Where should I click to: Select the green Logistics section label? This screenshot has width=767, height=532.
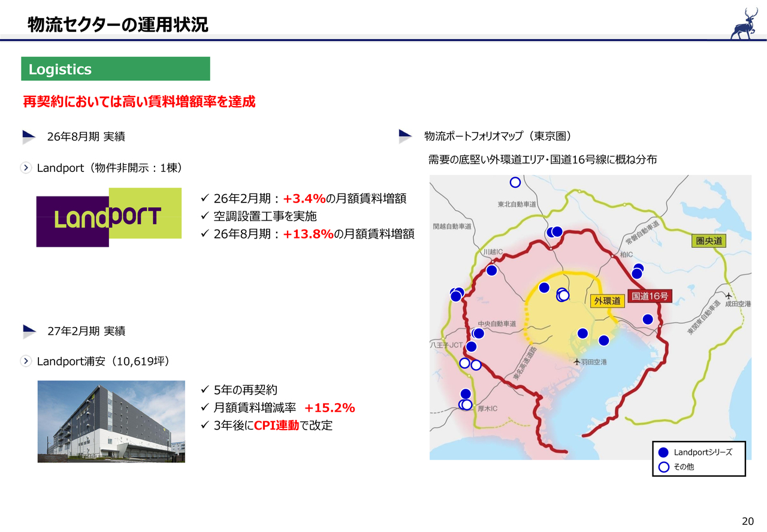[116, 69]
